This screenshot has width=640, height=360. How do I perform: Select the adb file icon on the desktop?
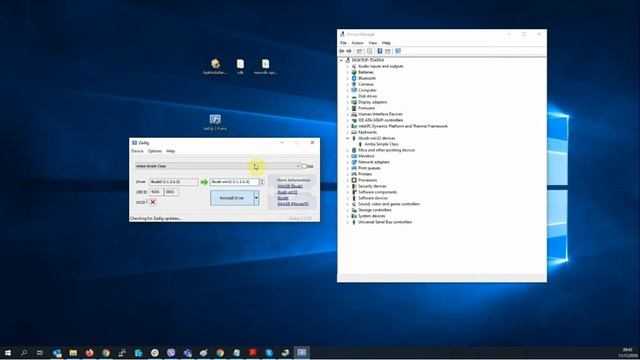[x=240, y=67]
